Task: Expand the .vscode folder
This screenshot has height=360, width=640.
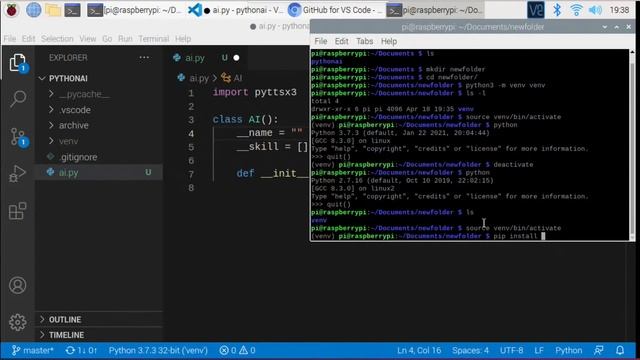Action: 98,110
